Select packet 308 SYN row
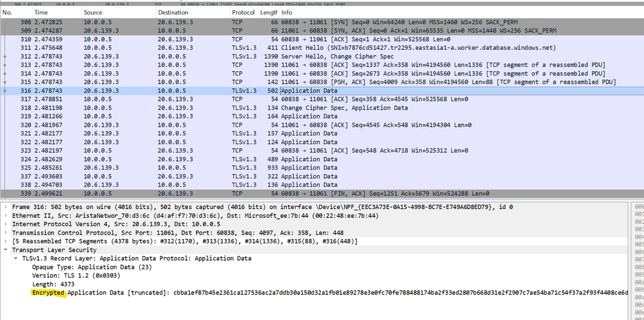The image size is (644, 320). [322, 22]
